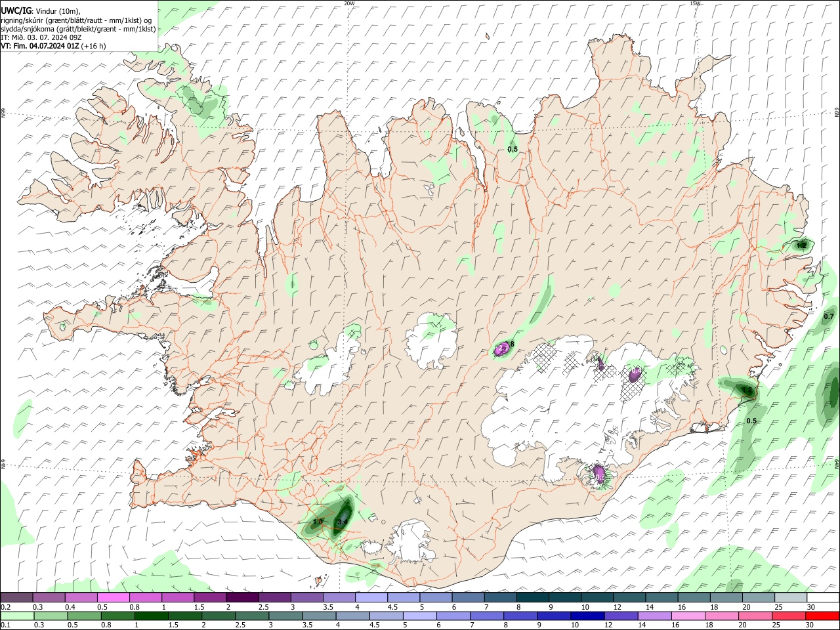Select the bright magenta 0.5–0.8 swatch in the upper legend
Image resolution: width=840 pixels, height=630 pixels.
114,598
